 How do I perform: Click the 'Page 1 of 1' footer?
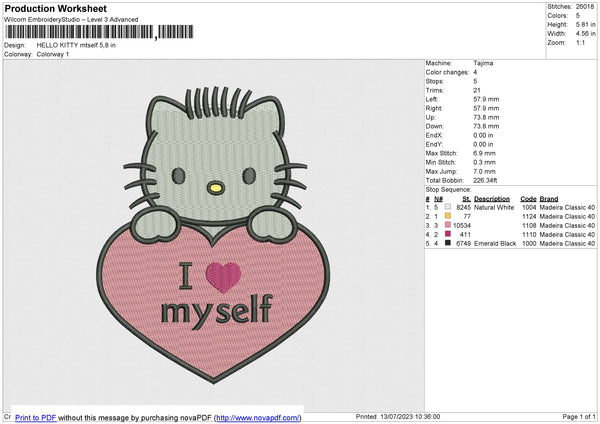tap(579, 416)
